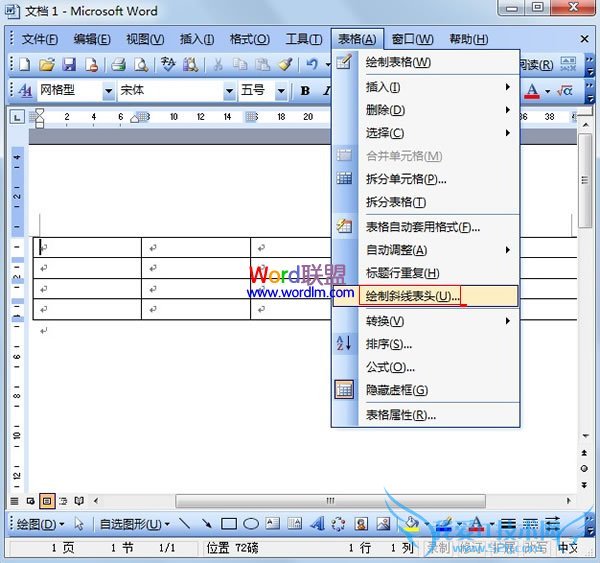Open 表格属性(R)... menu item
The image size is (600, 563).
coord(426,415)
